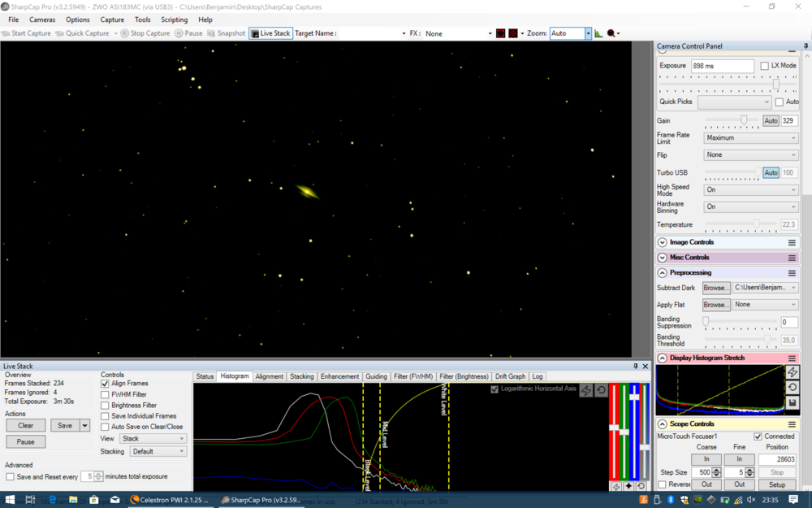Screen dimensions: 812x508
Task: Open the Frame Rate Limit dropdown
Action: point(750,138)
